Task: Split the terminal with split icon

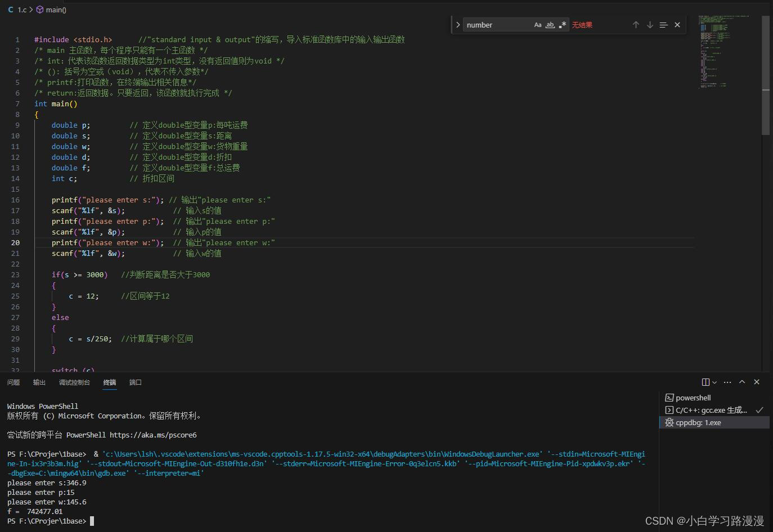Action: (x=705, y=382)
